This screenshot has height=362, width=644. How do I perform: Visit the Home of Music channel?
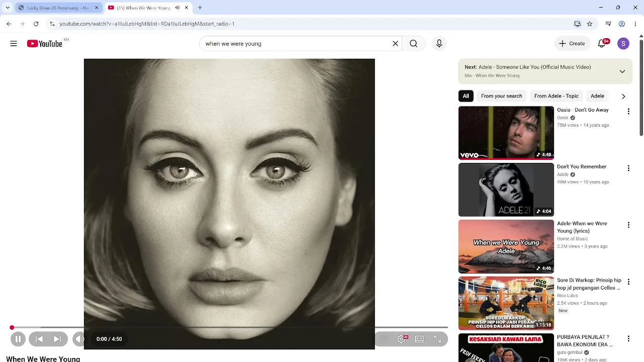(x=573, y=239)
